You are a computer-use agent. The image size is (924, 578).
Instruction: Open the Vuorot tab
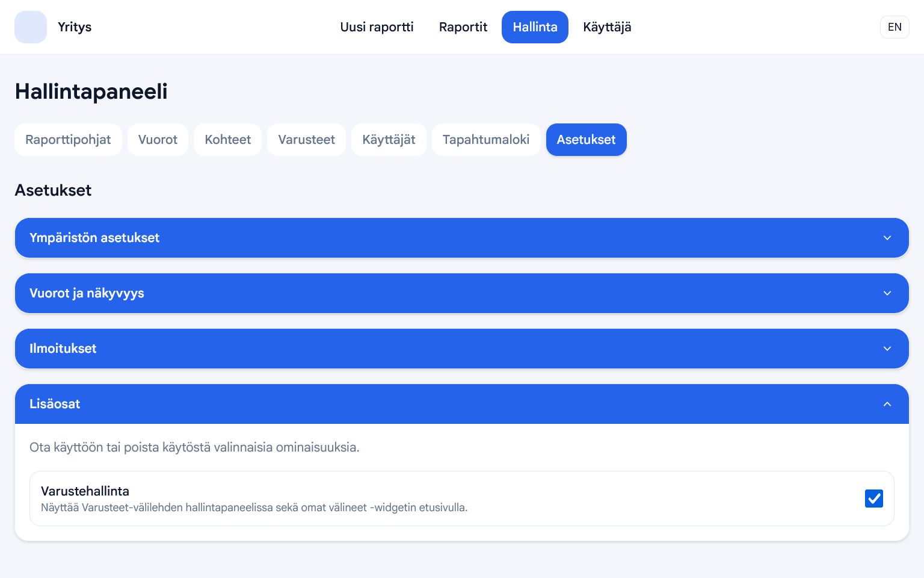click(x=158, y=140)
